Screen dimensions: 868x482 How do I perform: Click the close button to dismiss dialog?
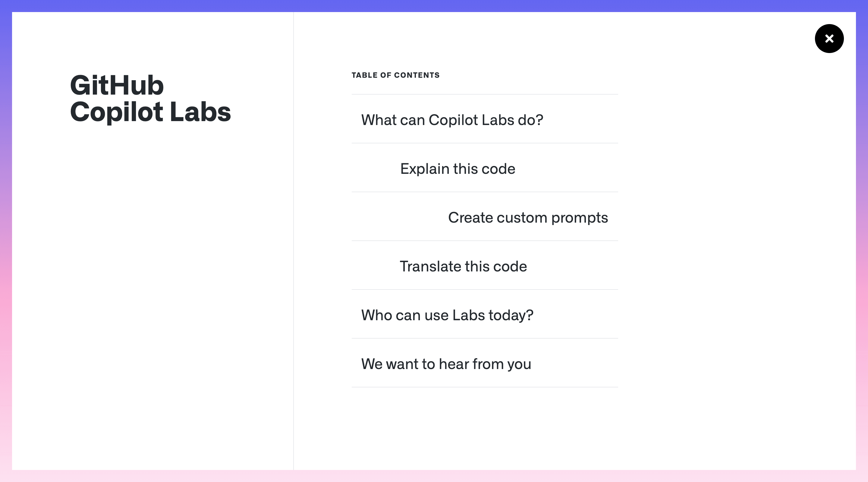click(829, 38)
